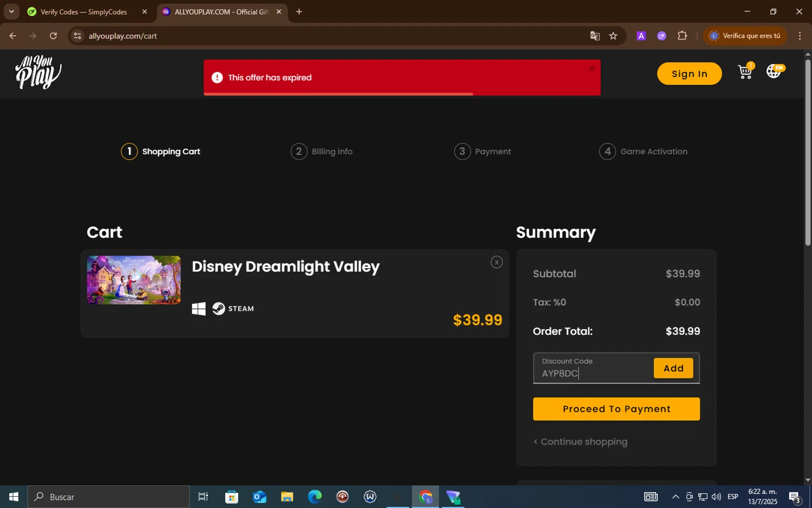Open the notification center icon
This screenshot has height=508, width=812.
(795, 497)
